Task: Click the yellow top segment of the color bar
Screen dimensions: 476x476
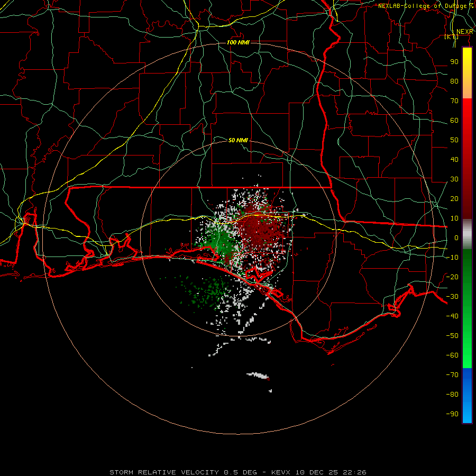Action: tap(467, 73)
